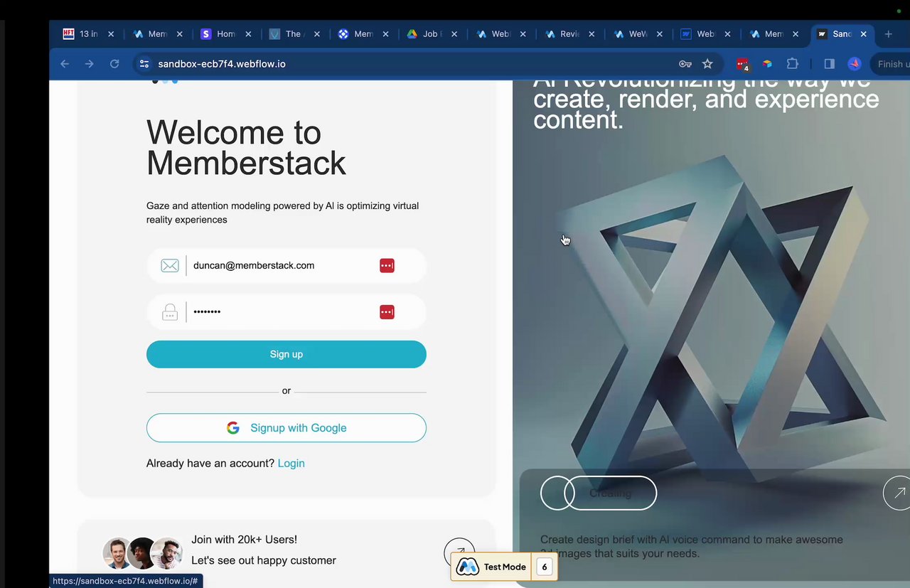Click the 'Let's see out happy customer' text
Image resolution: width=910 pixels, height=588 pixels.
point(264,560)
